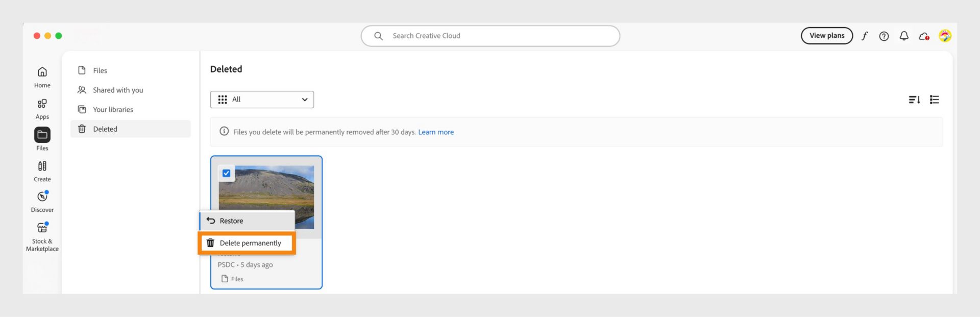Open Stock & Marketplace in sidebar

[42, 236]
